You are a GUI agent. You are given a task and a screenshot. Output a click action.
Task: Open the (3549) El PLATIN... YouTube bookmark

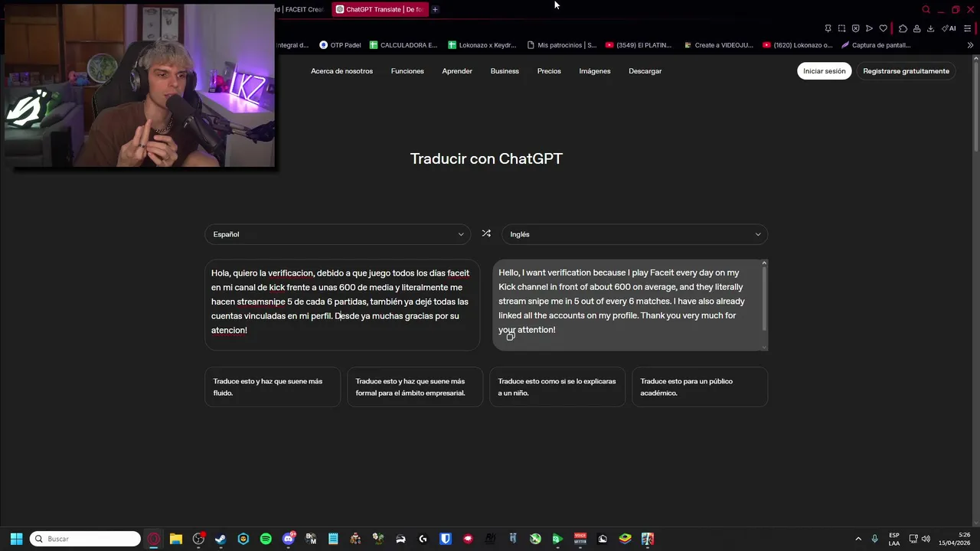tap(639, 45)
